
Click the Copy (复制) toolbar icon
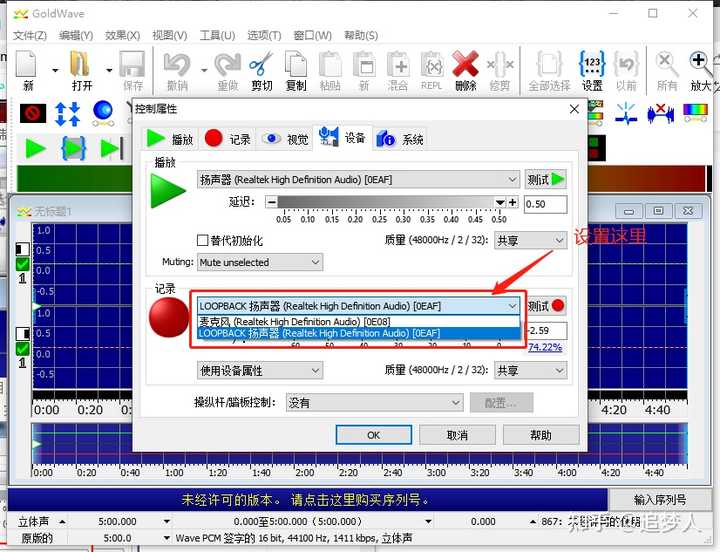(x=296, y=64)
